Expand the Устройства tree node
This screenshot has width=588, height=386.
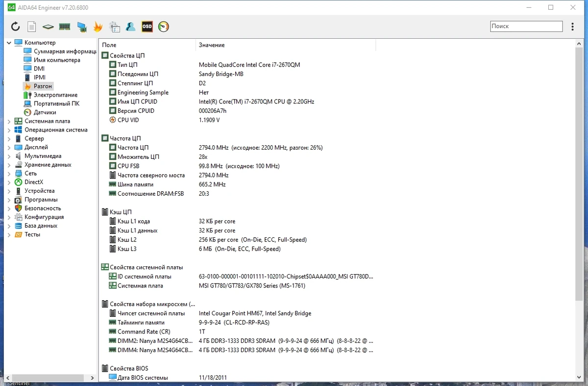(x=9, y=191)
